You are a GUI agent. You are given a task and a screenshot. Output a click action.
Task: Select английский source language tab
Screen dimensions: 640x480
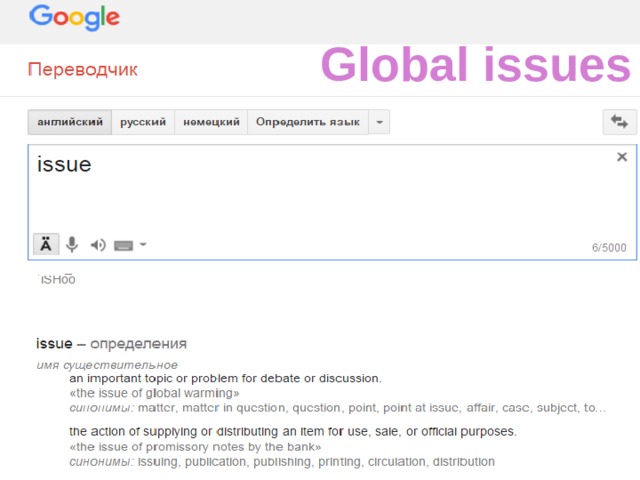[70, 122]
